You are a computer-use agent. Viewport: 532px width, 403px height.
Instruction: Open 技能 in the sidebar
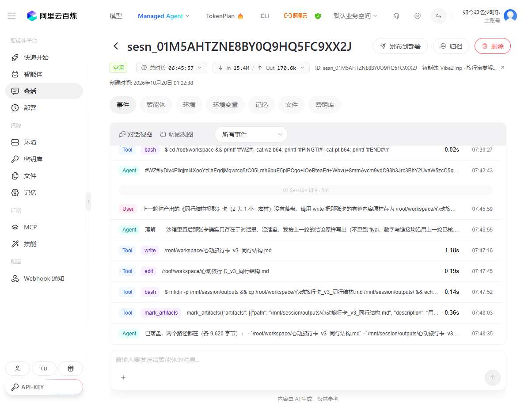(x=44, y=244)
